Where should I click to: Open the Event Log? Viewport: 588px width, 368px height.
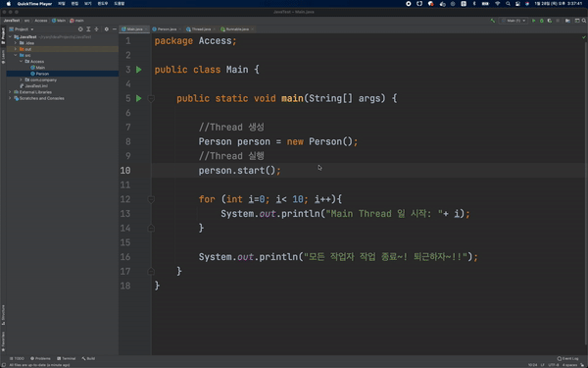coord(567,358)
